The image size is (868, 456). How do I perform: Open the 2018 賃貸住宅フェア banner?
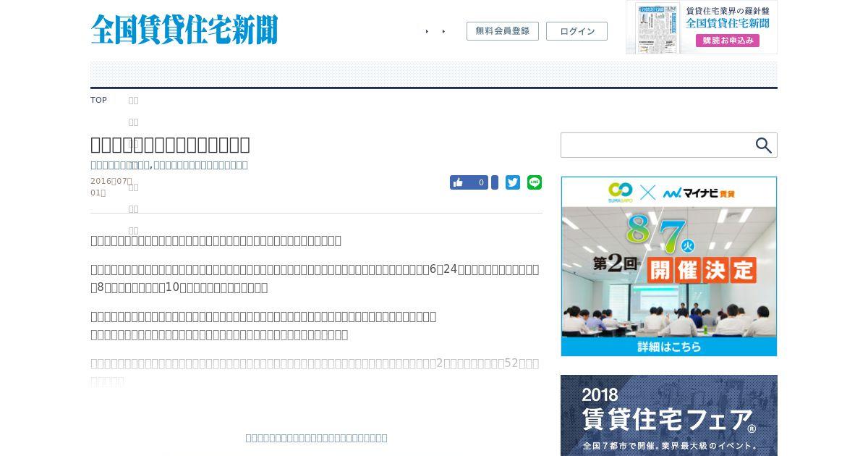(669, 415)
